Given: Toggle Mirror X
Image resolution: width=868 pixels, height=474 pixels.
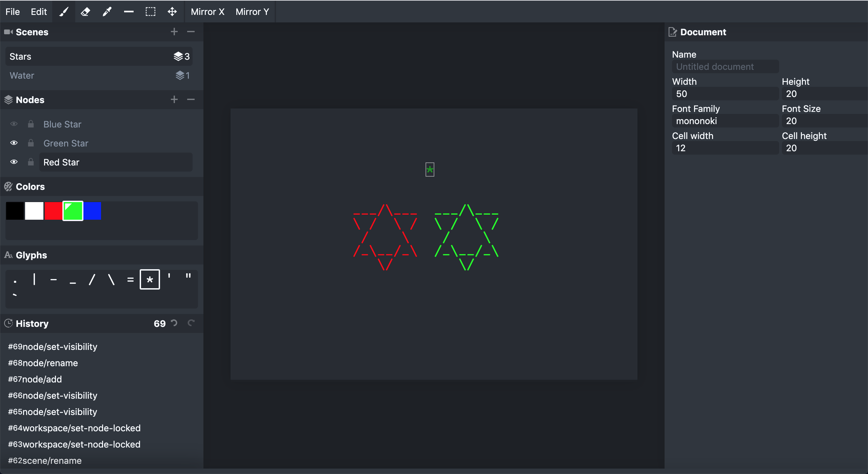Looking at the screenshot, I should (208, 12).
